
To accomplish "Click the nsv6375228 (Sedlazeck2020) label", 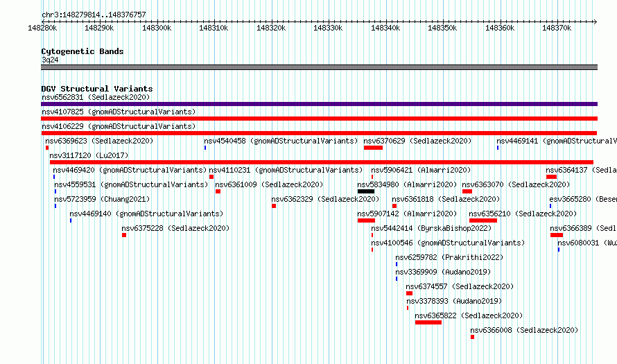I will click(175, 228).
